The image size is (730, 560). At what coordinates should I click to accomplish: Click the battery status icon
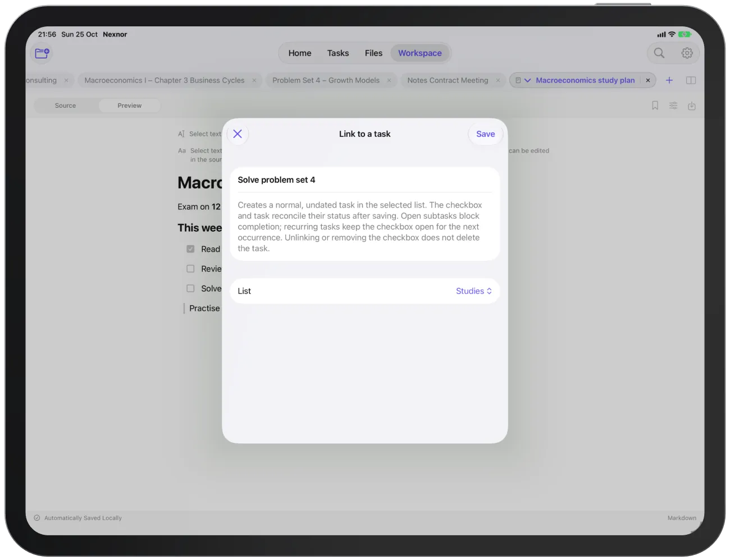point(685,34)
